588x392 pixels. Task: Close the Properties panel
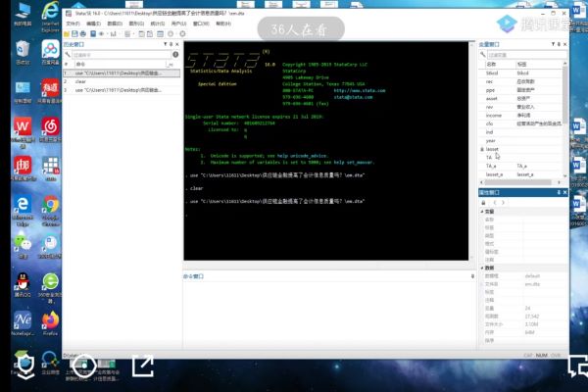(x=564, y=192)
